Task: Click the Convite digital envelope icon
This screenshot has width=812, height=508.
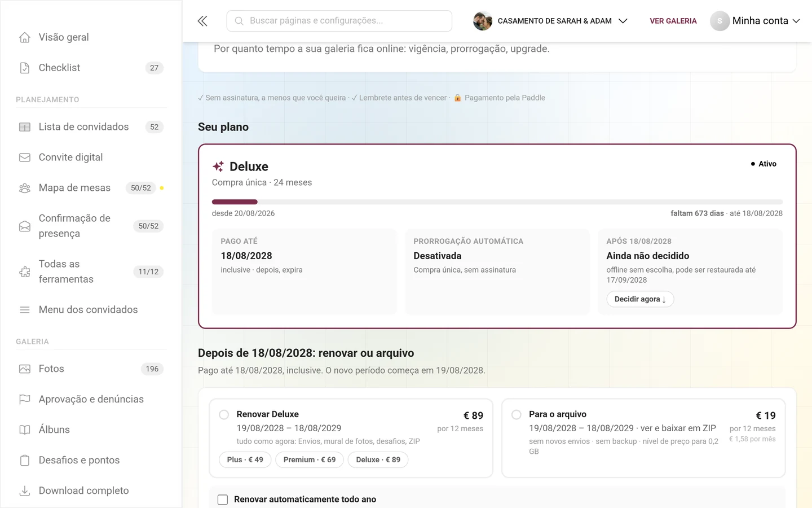Action: point(25,157)
